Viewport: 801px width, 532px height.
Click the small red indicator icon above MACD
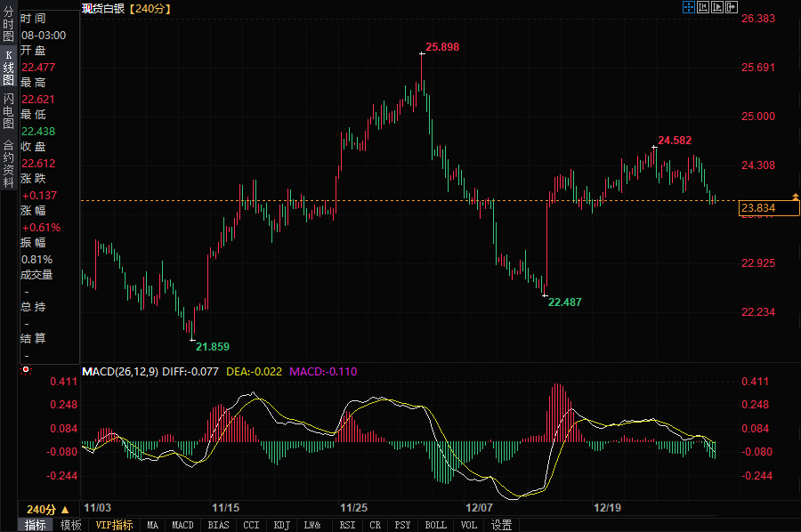point(25,369)
